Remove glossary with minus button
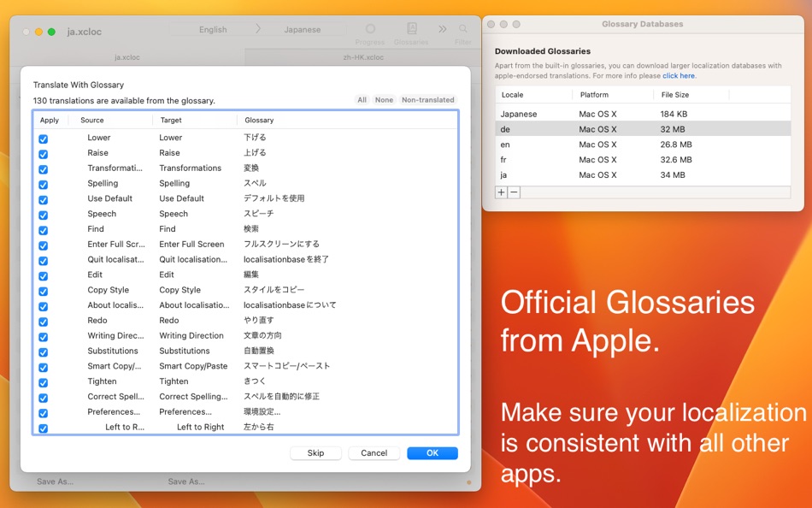The image size is (812, 508). point(514,192)
